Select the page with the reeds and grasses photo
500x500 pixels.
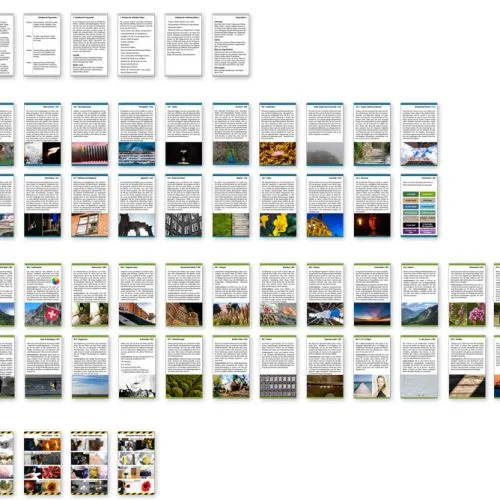[231, 295]
